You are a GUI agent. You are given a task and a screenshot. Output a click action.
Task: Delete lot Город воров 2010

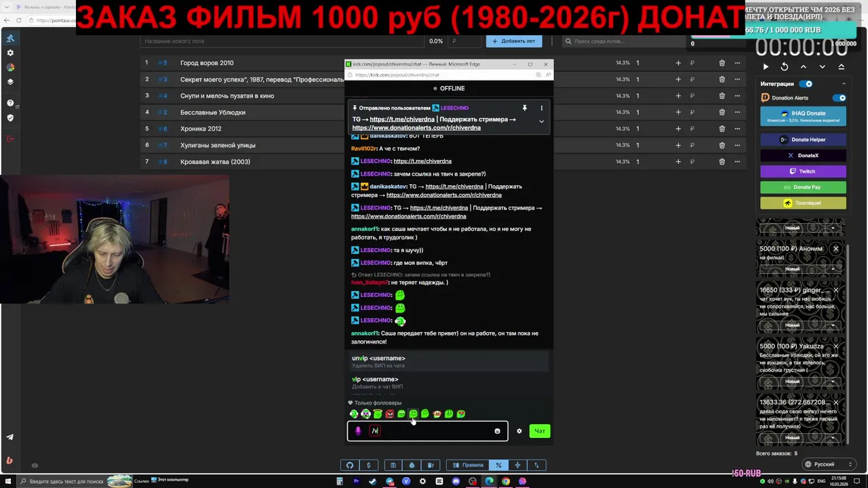(722, 63)
